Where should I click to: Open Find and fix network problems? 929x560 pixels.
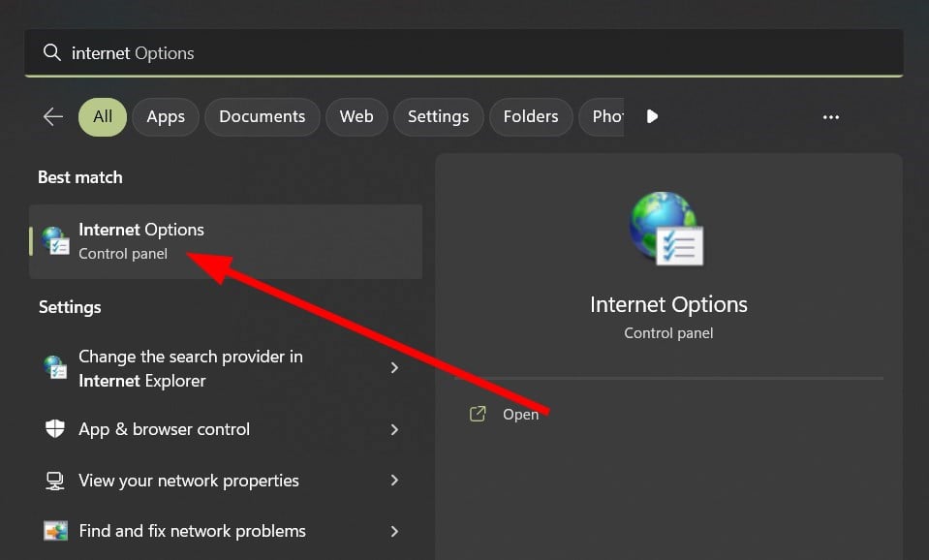point(226,531)
